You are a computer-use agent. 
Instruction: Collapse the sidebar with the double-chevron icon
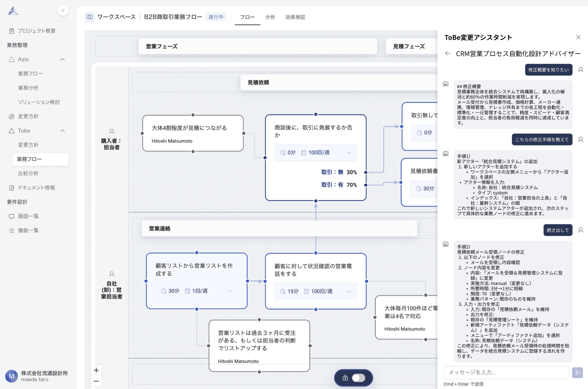63,11
